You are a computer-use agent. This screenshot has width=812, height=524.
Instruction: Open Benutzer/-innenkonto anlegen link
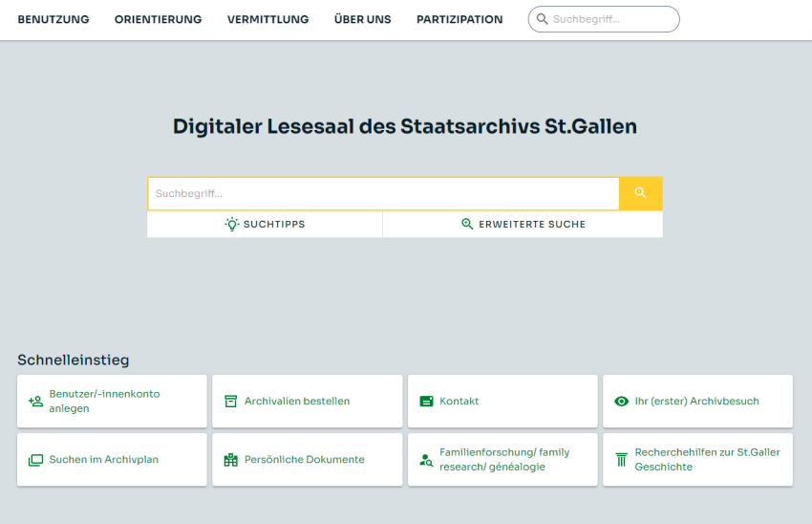coord(112,402)
